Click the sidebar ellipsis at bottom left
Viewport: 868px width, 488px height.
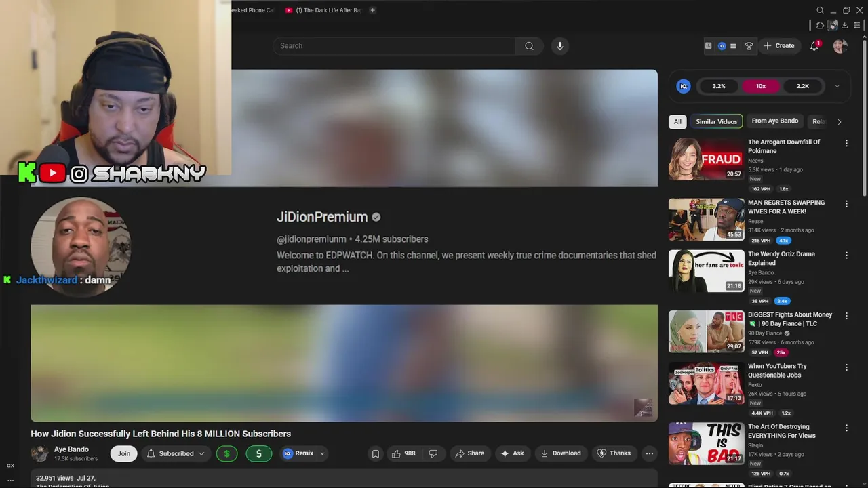pyautogui.click(x=10, y=481)
